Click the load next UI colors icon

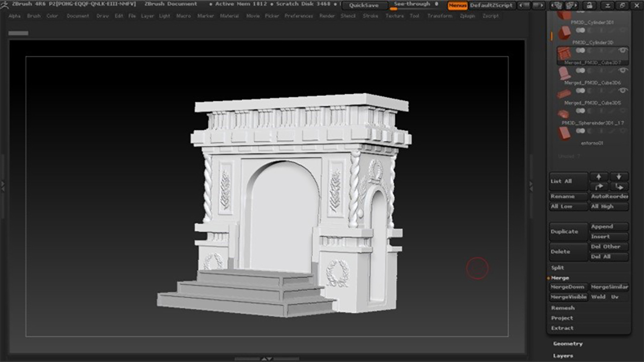(571, 6)
